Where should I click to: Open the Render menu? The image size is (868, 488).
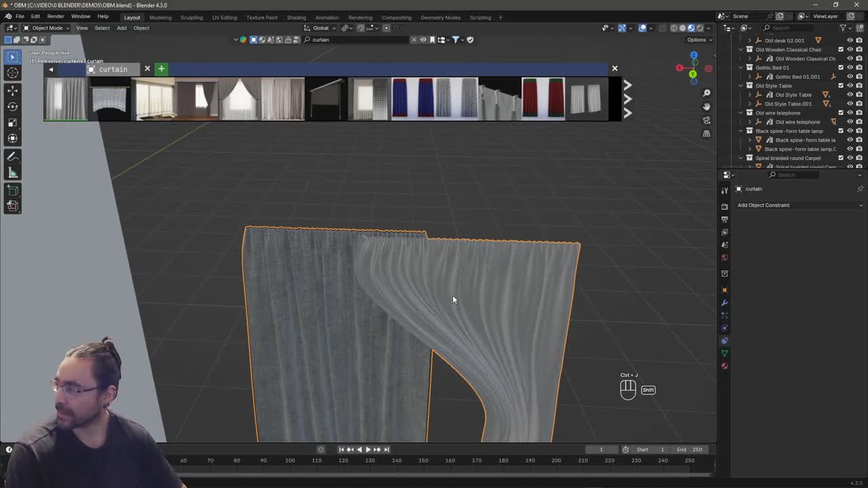point(56,16)
